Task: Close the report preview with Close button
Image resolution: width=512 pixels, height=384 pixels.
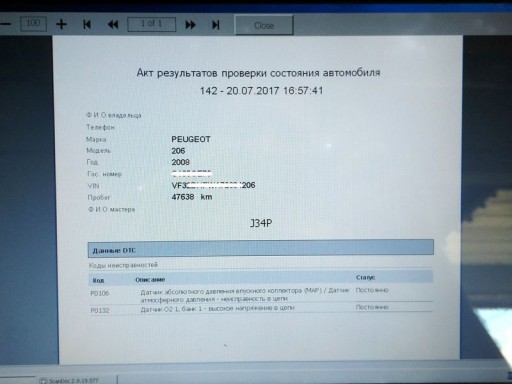Action: pyautogui.click(x=264, y=25)
